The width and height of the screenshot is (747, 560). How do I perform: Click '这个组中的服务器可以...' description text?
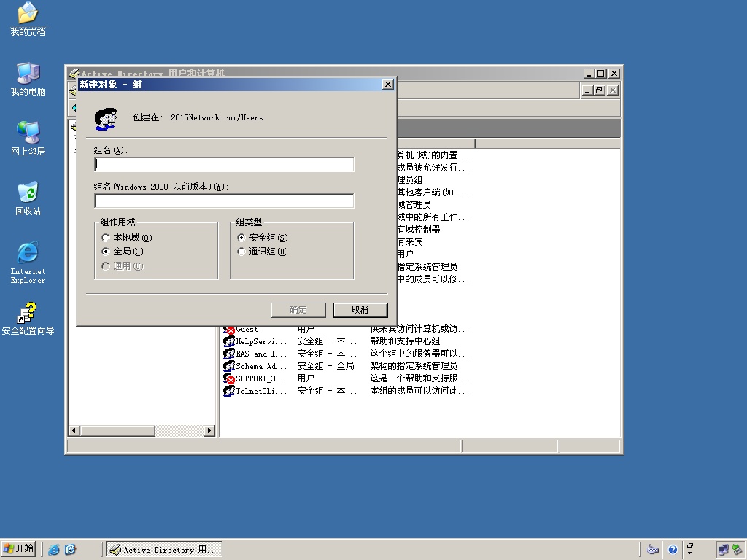(x=419, y=354)
